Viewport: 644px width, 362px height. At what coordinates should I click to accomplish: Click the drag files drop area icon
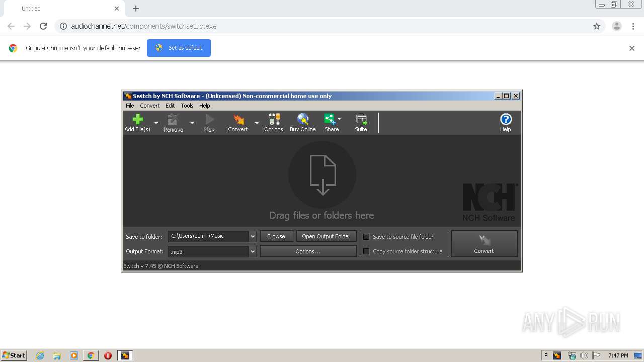click(x=323, y=175)
